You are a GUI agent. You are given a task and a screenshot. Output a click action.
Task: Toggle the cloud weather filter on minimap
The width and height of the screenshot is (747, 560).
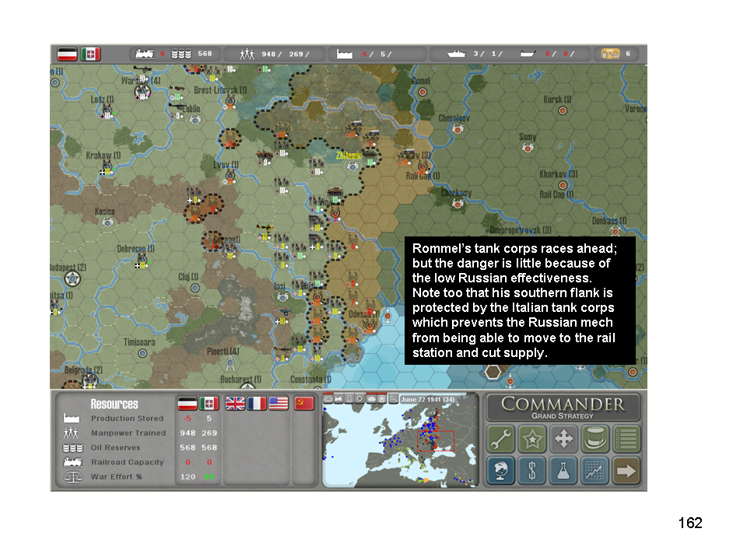tap(328, 399)
